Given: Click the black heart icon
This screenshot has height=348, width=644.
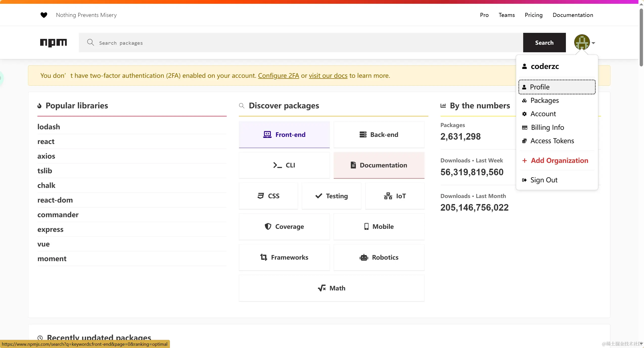Looking at the screenshot, I should point(44,15).
